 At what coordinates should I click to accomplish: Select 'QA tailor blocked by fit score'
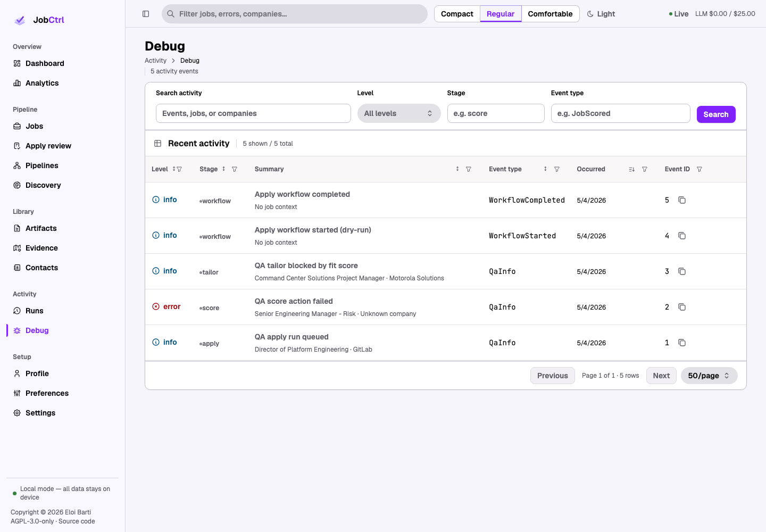point(306,265)
